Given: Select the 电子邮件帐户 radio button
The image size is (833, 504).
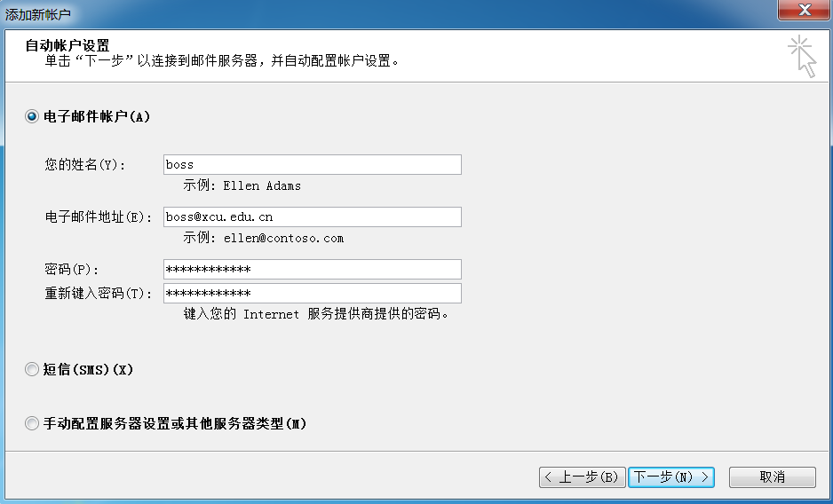Looking at the screenshot, I should [32, 116].
